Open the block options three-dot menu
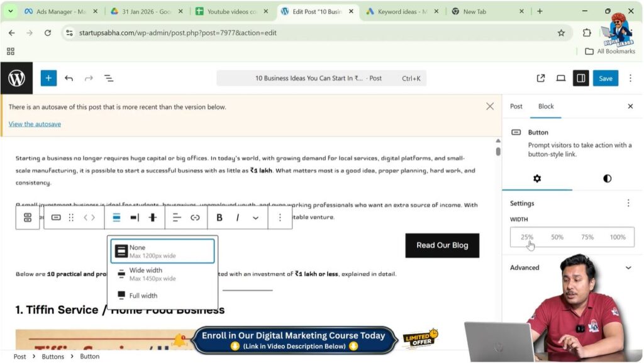This screenshot has width=644, height=363. point(280,217)
